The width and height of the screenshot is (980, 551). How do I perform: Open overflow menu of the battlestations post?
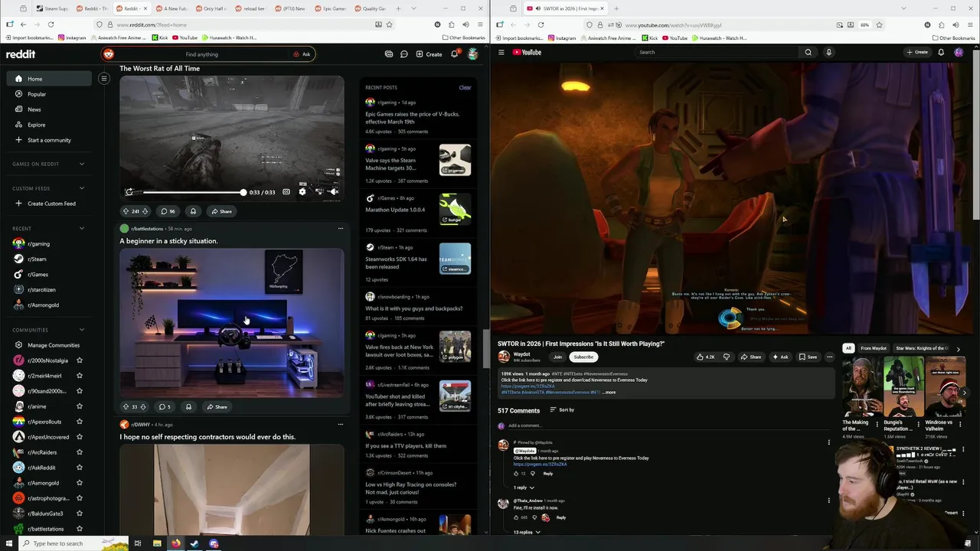coord(341,228)
